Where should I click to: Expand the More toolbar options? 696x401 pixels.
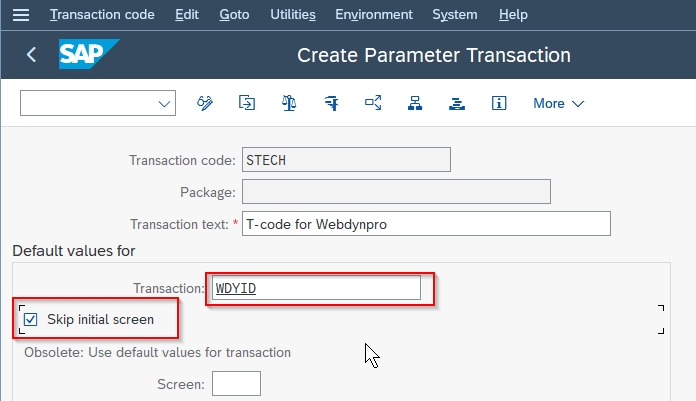[x=558, y=103]
